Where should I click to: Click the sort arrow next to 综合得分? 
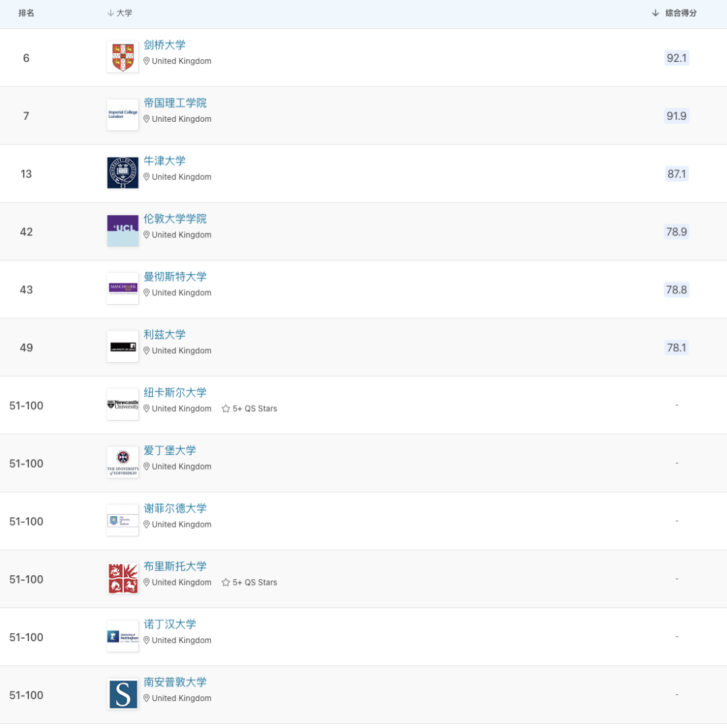[x=654, y=12]
